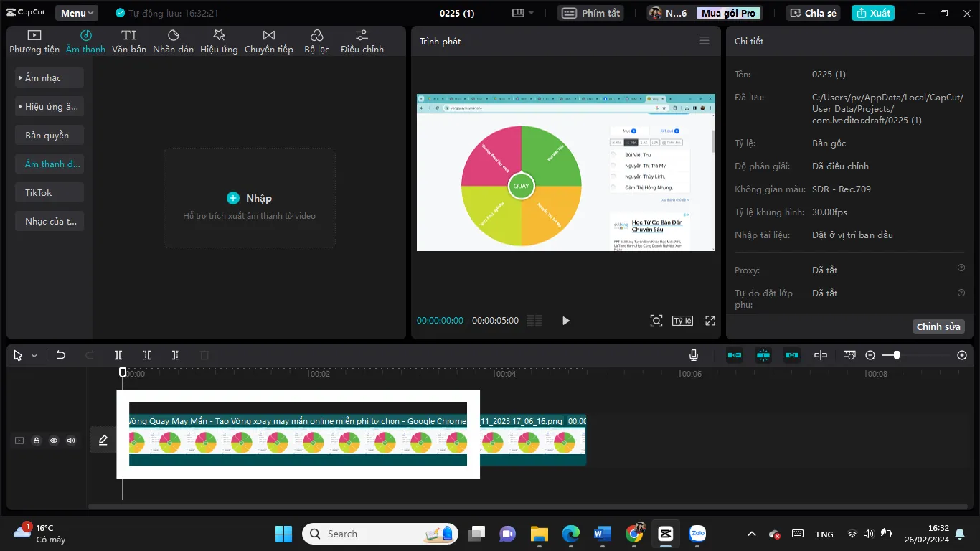This screenshot has width=980, height=551.
Task: Enter fullscreen preview in player
Action: tap(710, 321)
